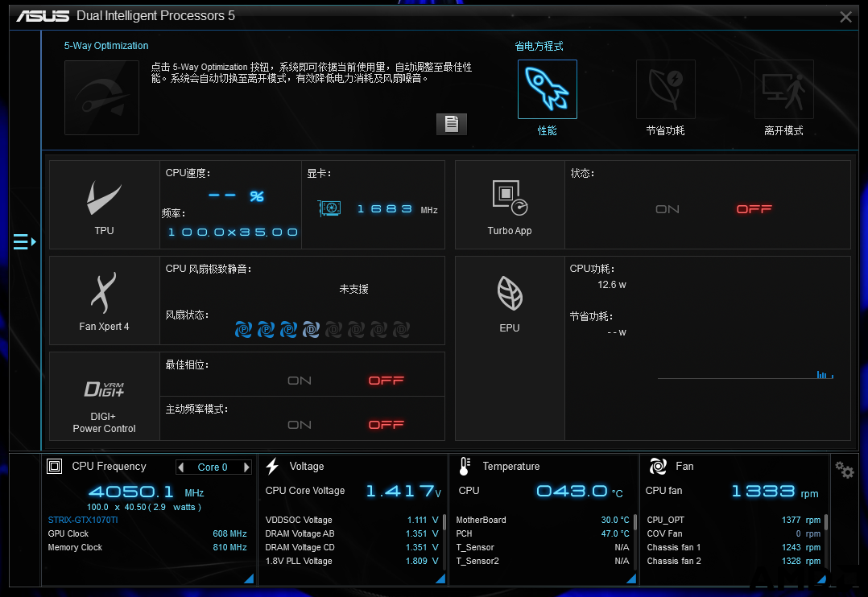The height and width of the screenshot is (597, 868).
Task: Click the STRIX-GTX1070TI label
Action: 83,520
